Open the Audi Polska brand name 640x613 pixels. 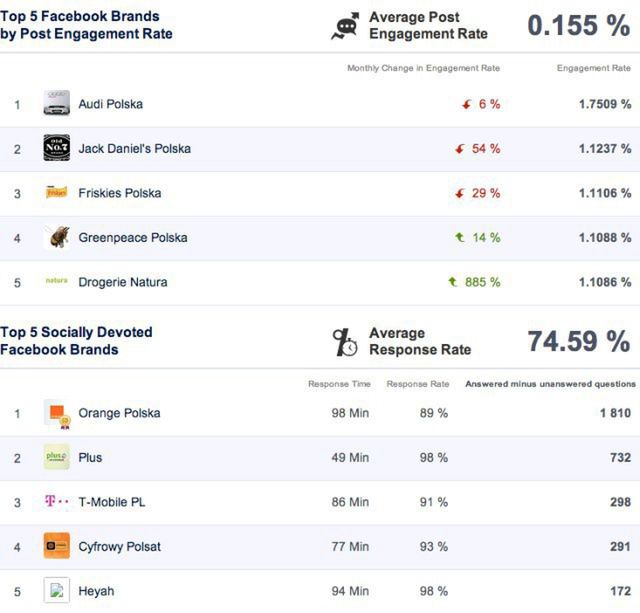110,104
